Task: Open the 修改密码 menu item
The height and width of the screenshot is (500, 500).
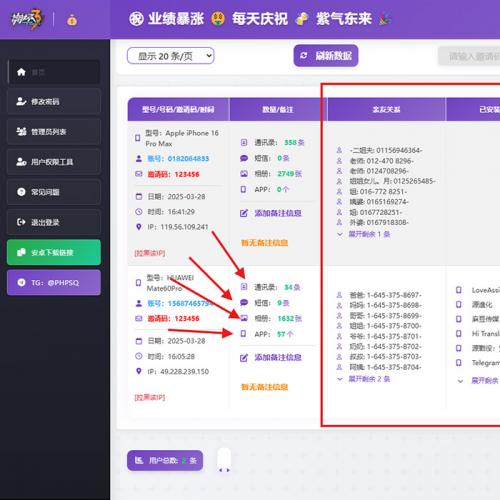Action: (x=54, y=102)
